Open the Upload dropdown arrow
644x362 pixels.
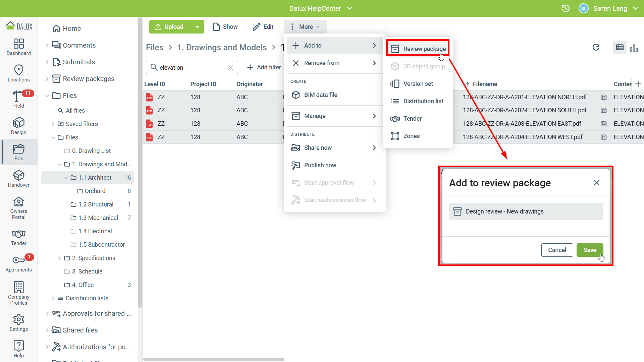pyautogui.click(x=197, y=27)
